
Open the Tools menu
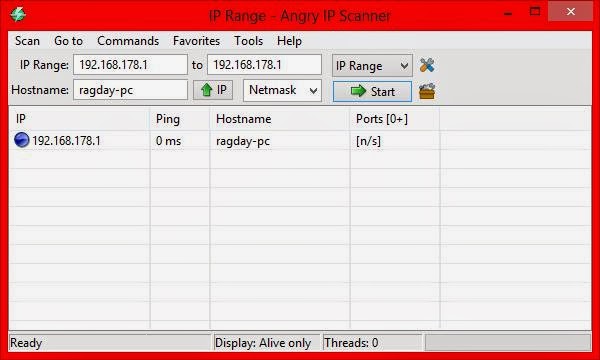pyautogui.click(x=248, y=41)
